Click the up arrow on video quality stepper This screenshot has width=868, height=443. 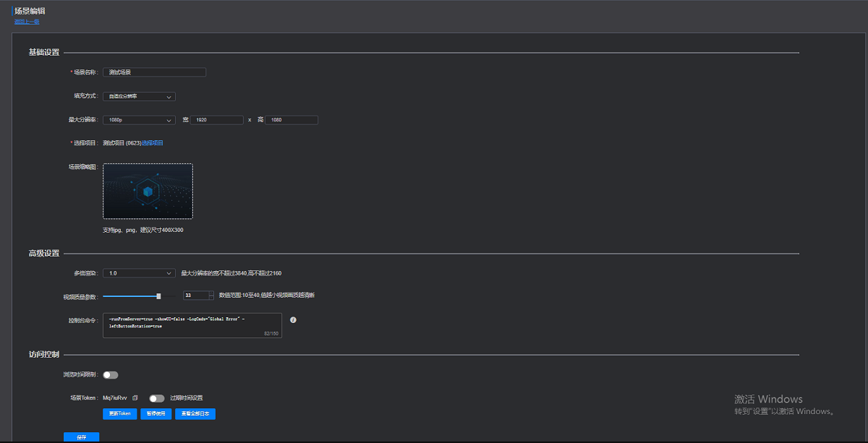point(211,293)
